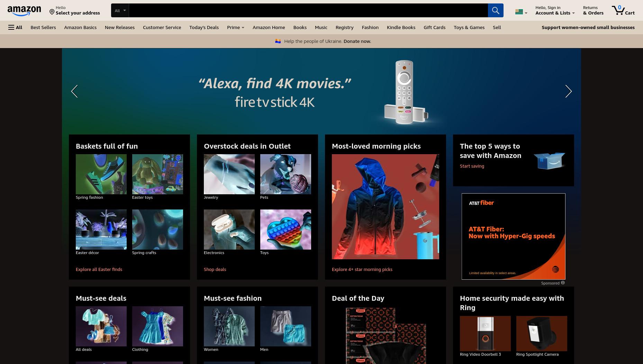Open Spring fashion sneakers thumbnail
The height and width of the screenshot is (364, 643).
(101, 174)
